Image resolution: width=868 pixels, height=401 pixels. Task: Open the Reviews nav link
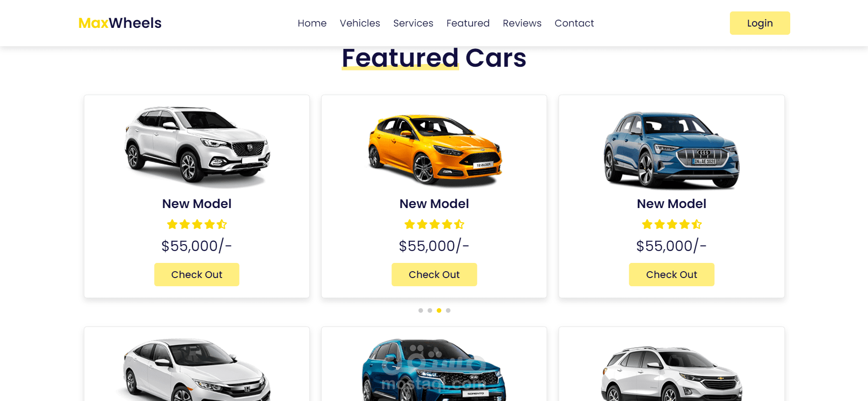click(x=522, y=23)
